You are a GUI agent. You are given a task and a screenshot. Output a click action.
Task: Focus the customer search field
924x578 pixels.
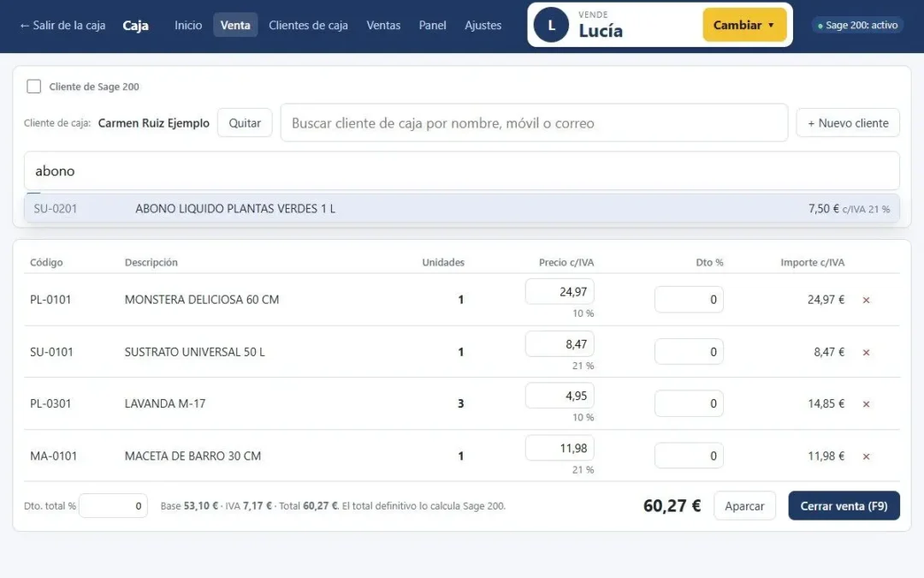click(x=534, y=122)
